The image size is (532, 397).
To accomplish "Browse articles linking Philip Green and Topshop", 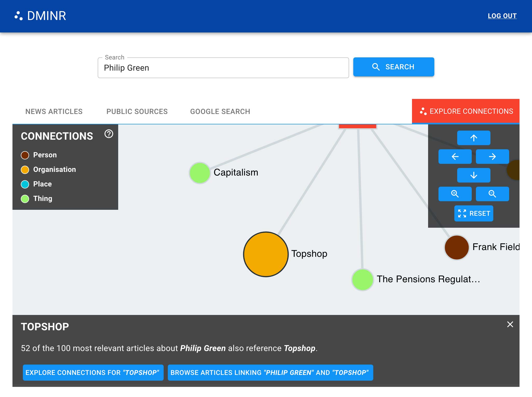I will 270,373.
